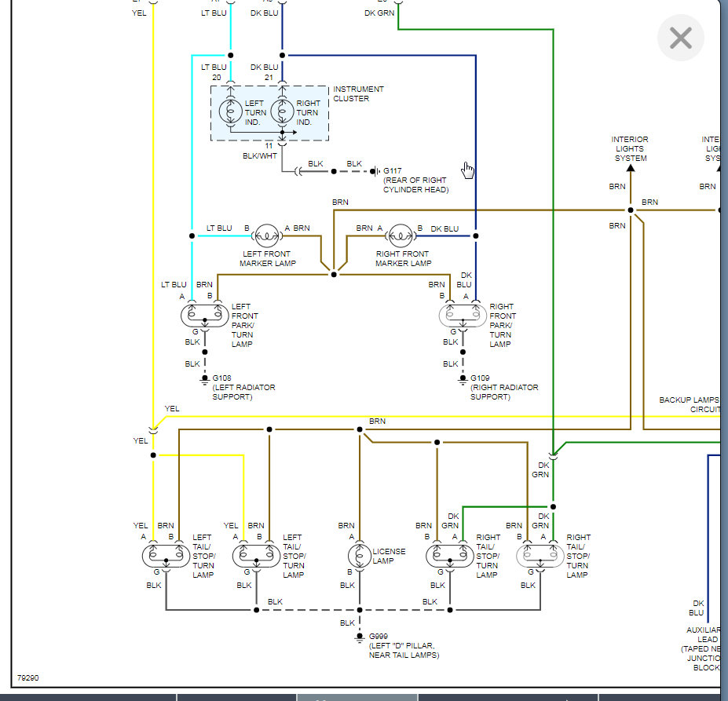Click the Right Turn indicator bulb symbol

(282, 112)
